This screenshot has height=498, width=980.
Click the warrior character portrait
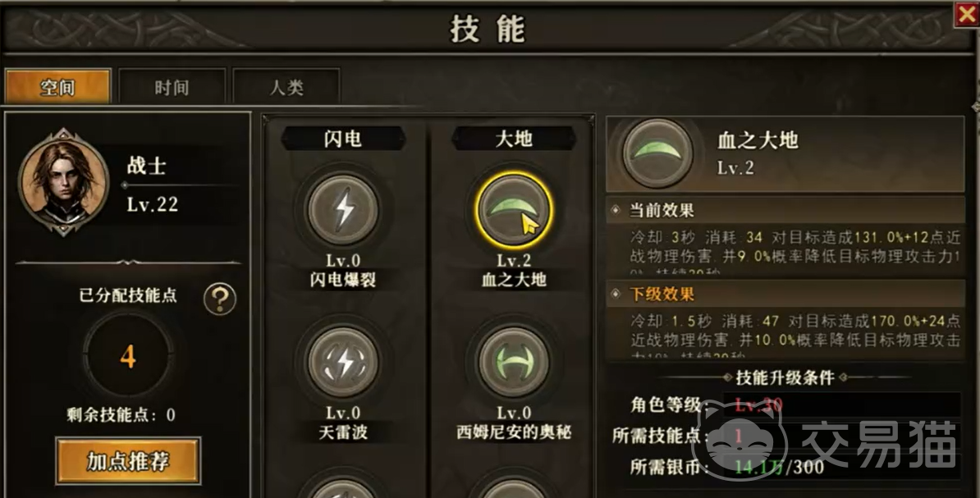pyautogui.click(x=63, y=181)
